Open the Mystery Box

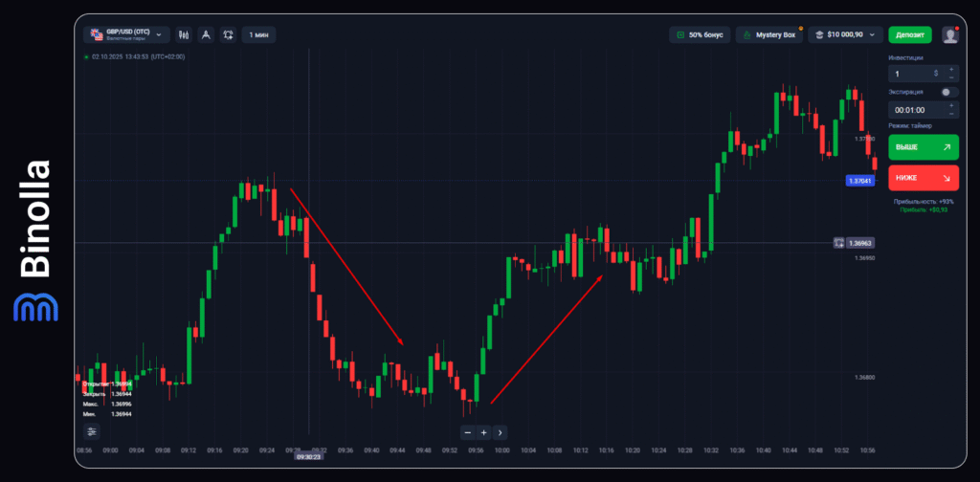click(769, 34)
